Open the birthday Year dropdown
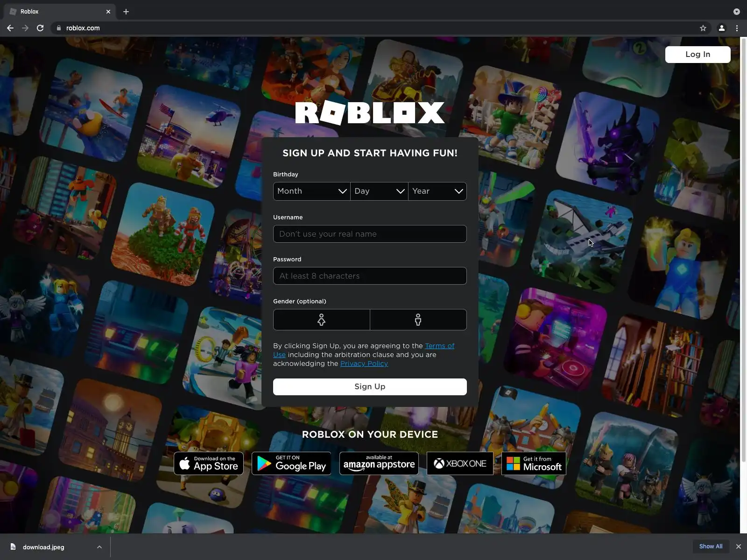747x560 pixels. click(x=437, y=191)
